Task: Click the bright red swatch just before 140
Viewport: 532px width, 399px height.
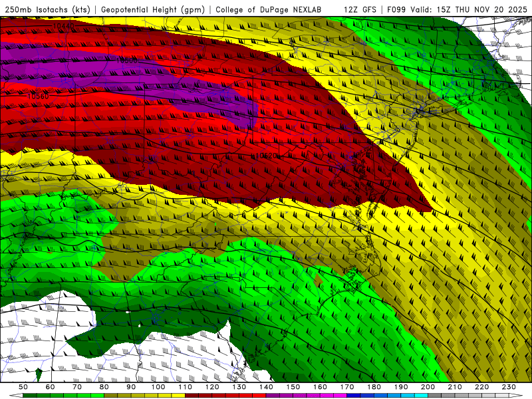Action: (x=259, y=396)
